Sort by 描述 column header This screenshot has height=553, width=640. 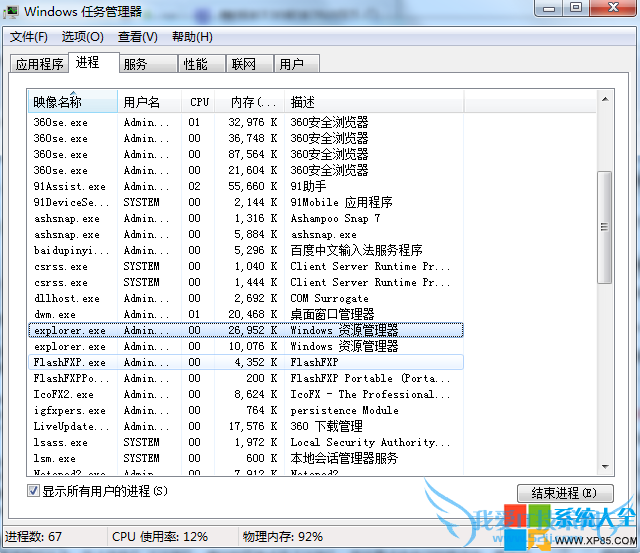pyautogui.click(x=373, y=102)
